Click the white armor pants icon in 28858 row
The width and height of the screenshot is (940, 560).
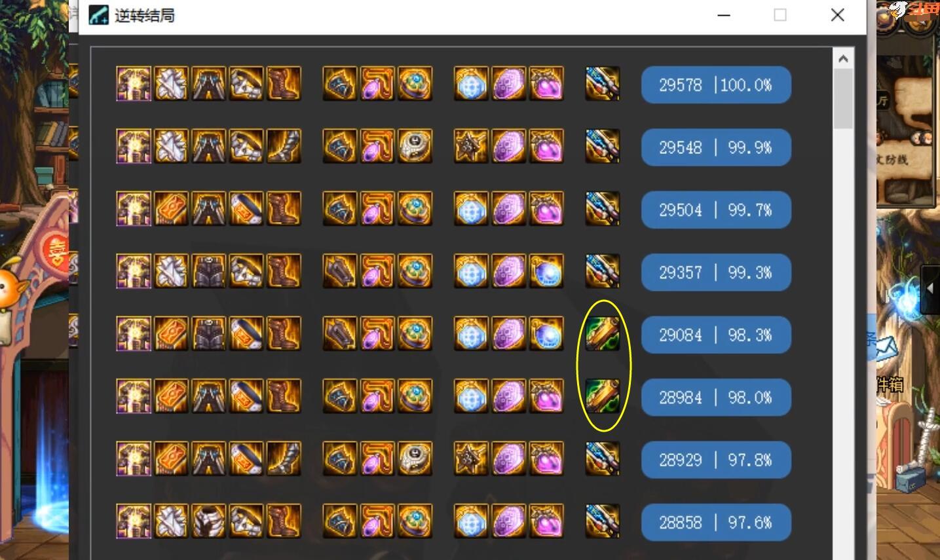(209, 521)
